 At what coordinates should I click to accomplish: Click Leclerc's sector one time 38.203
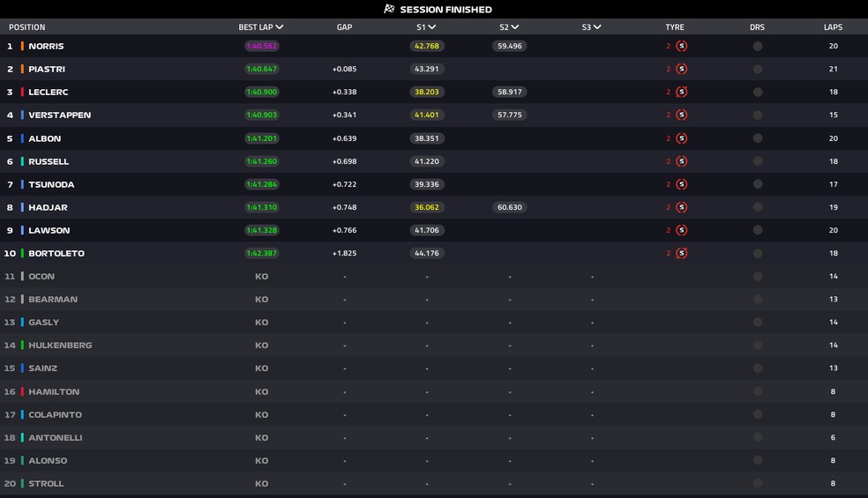point(427,92)
